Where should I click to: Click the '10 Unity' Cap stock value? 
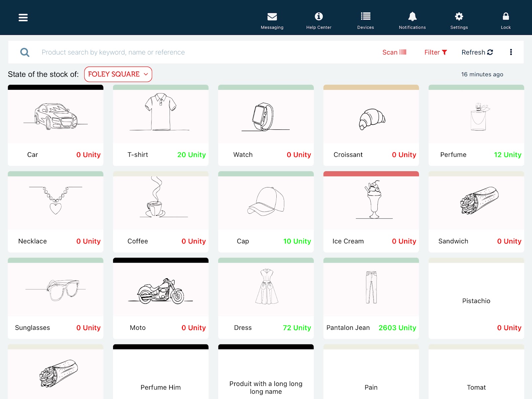297,241
